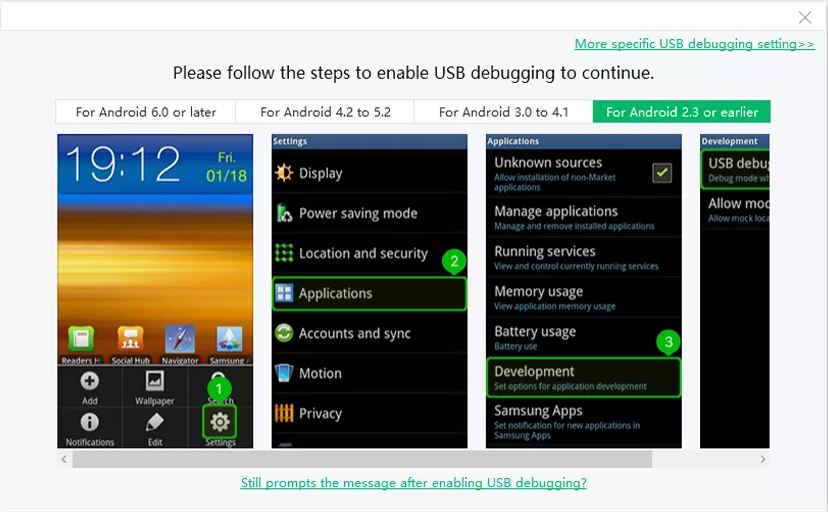Screen dimensions: 828x512
Task: Open More specific USB debugging setting link
Action: click(x=694, y=44)
